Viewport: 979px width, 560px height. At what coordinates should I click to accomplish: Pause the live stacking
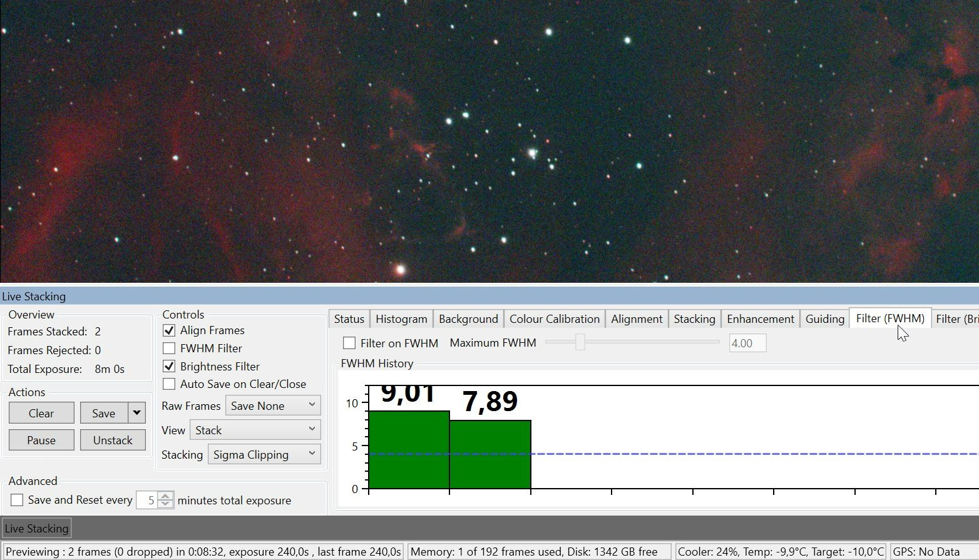[x=41, y=440]
